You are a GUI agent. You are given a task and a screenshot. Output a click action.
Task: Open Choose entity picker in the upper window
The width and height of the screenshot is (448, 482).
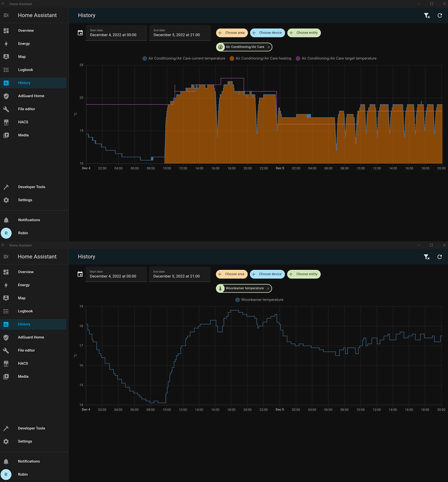tap(304, 33)
